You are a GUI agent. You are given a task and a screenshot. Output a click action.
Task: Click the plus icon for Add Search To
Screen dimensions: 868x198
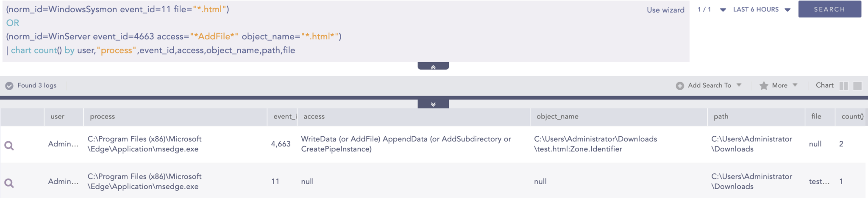680,85
